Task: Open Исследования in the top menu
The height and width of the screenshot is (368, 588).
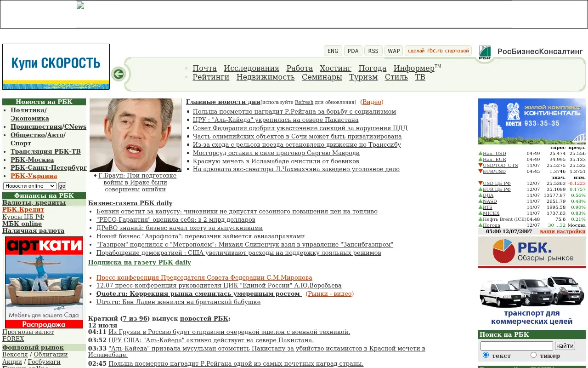Action: 251,68
